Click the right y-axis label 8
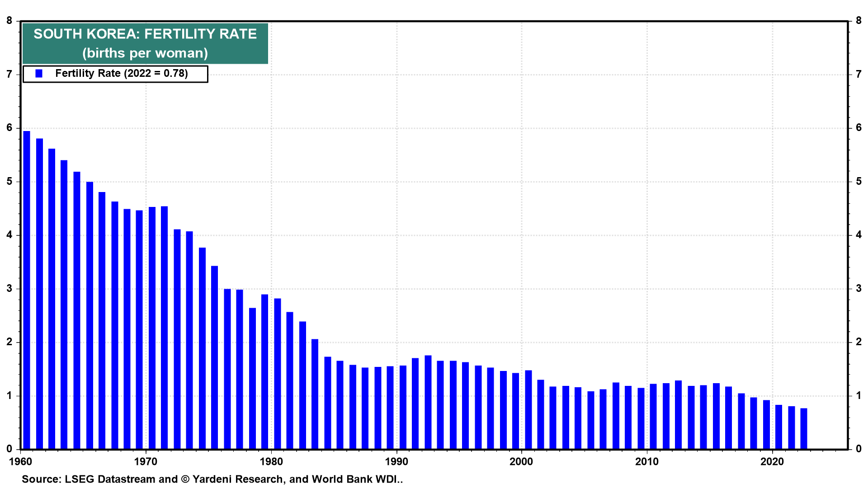Viewport: 868px width, 488px height. click(x=859, y=21)
